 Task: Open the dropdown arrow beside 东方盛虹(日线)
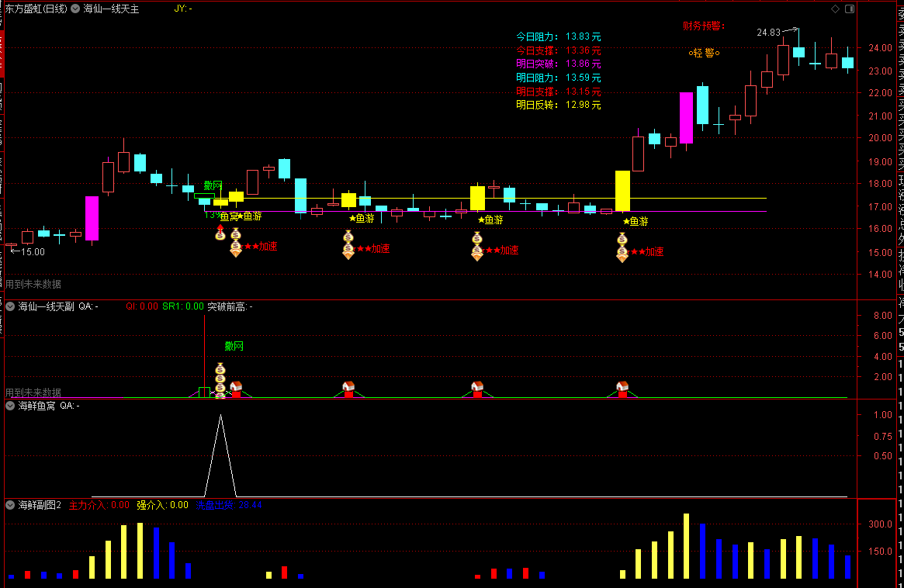click(x=75, y=9)
